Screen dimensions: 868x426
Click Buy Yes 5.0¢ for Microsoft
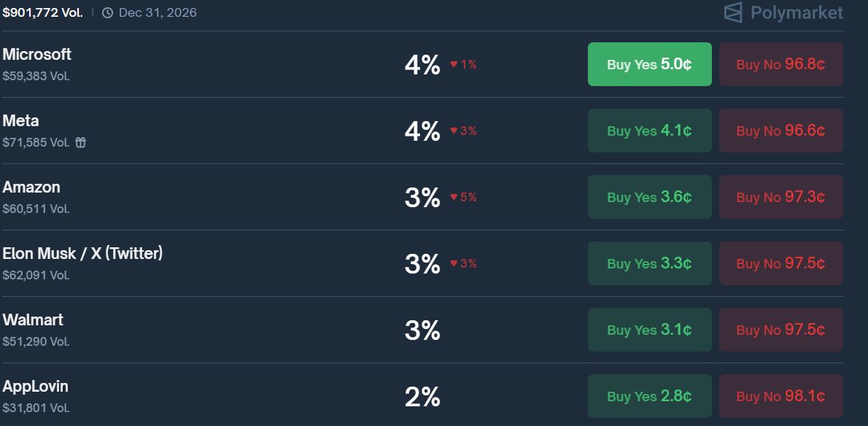click(x=649, y=64)
